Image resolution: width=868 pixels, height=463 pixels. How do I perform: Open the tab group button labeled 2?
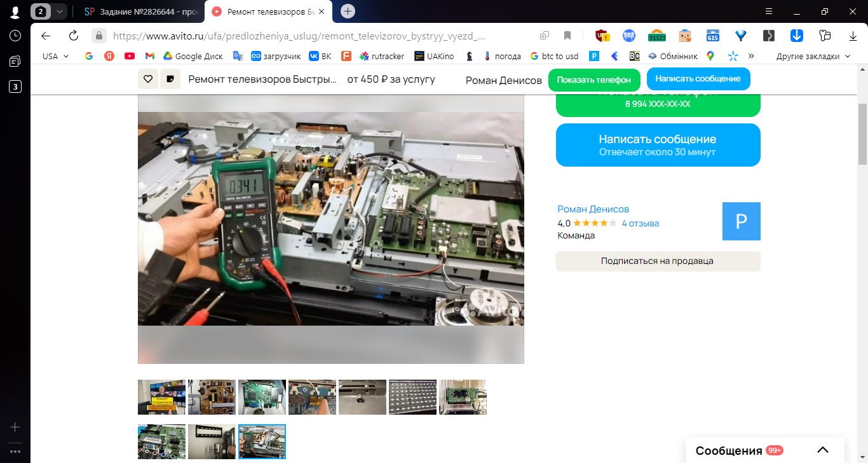[x=41, y=11]
